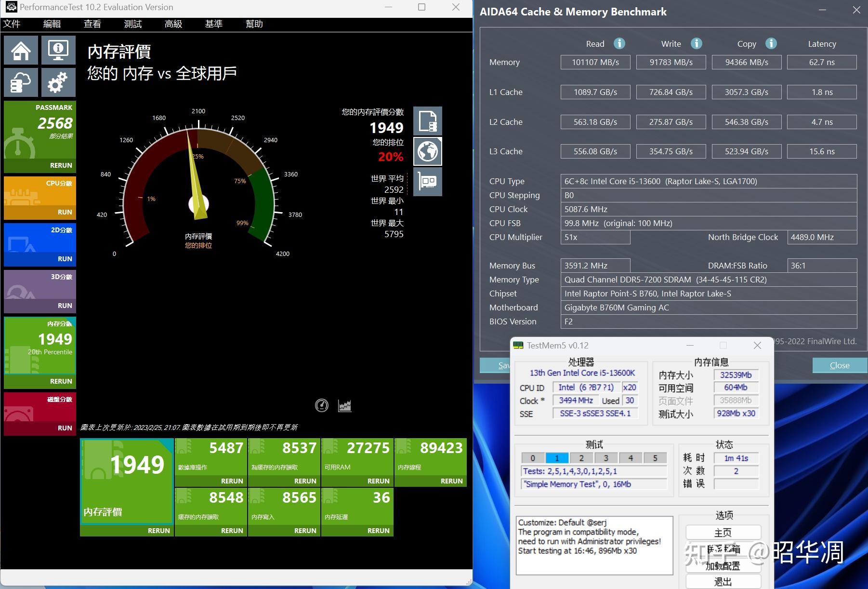Select the hardware card icon below the globe
The width and height of the screenshot is (868, 589).
point(428,182)
